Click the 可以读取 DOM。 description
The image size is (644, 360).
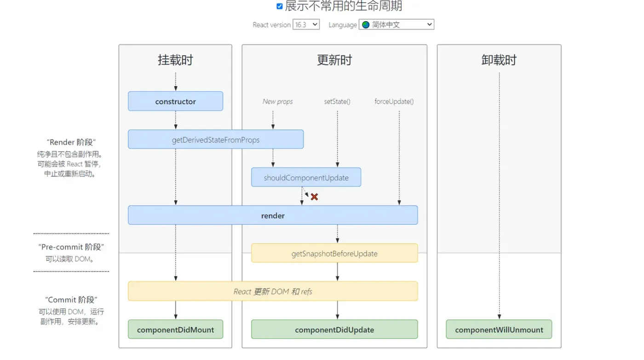coord(70,259)
